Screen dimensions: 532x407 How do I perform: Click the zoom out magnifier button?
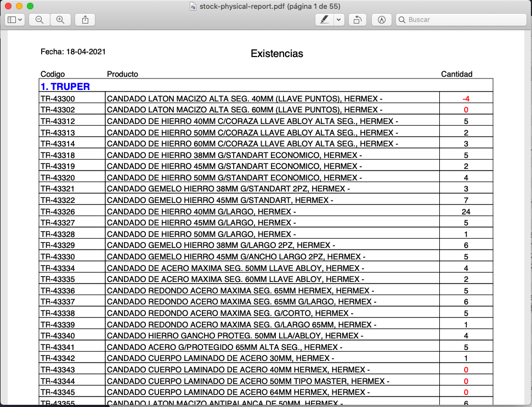(x=39, y=20)
